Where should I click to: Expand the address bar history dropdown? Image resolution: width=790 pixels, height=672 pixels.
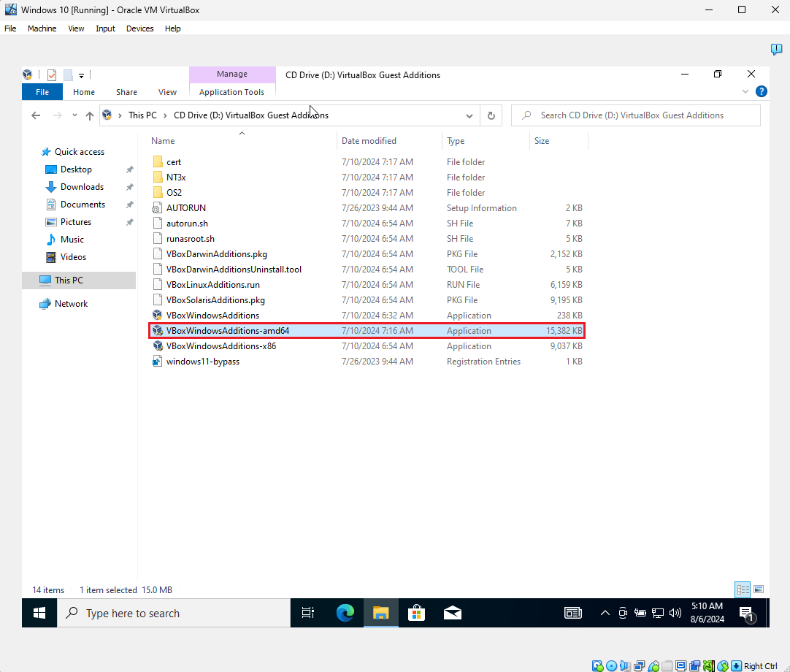pyautogui.click(x=469, y=115)
